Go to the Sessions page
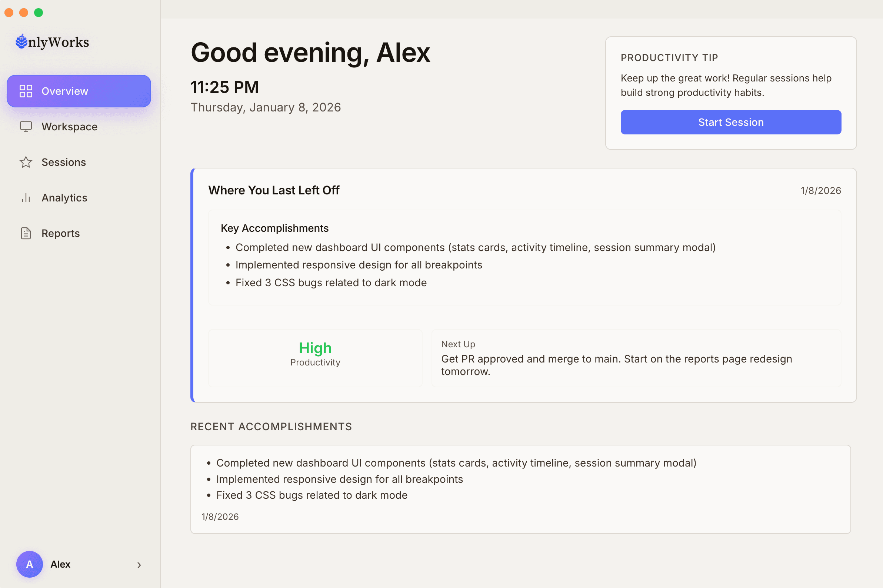 point(64,163)
